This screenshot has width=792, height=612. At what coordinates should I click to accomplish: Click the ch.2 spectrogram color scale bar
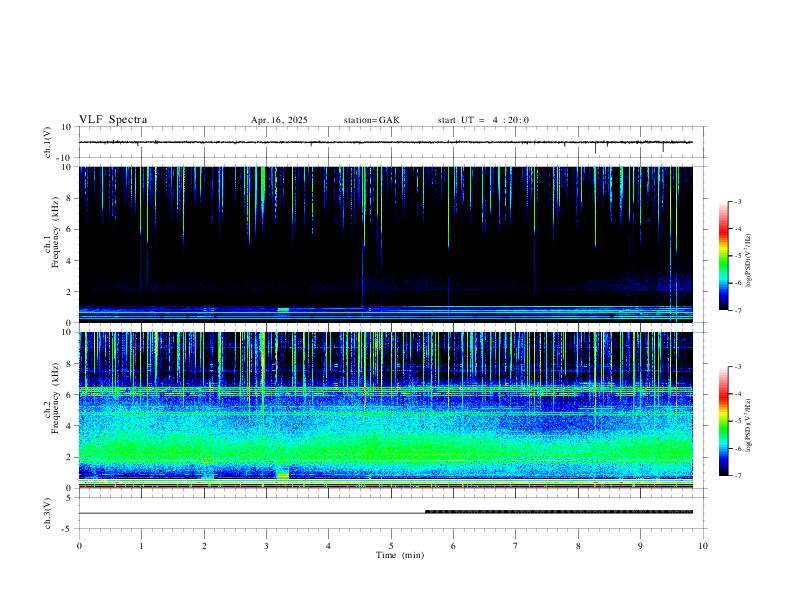[x=724, y=421]
